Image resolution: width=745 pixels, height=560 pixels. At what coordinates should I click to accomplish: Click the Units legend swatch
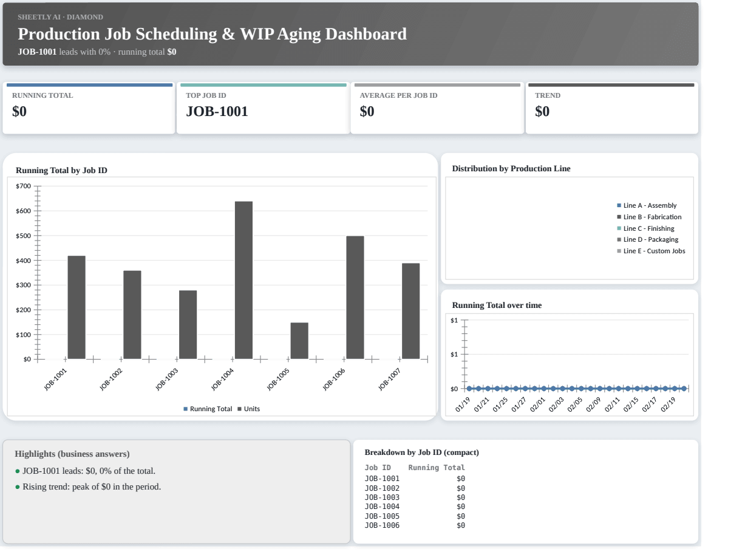[x=239, y=409]
